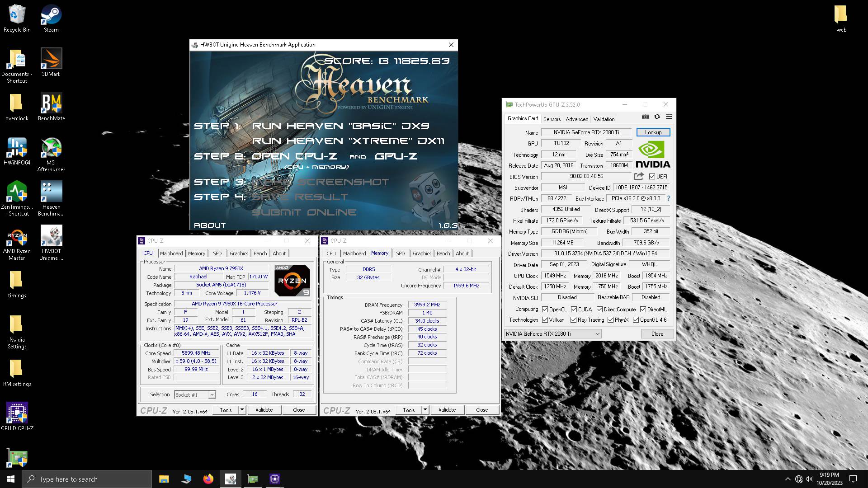The height and width of the screenshot is (488, 868).
Task: Open the RM settings folder
Action: coord(17,373)
